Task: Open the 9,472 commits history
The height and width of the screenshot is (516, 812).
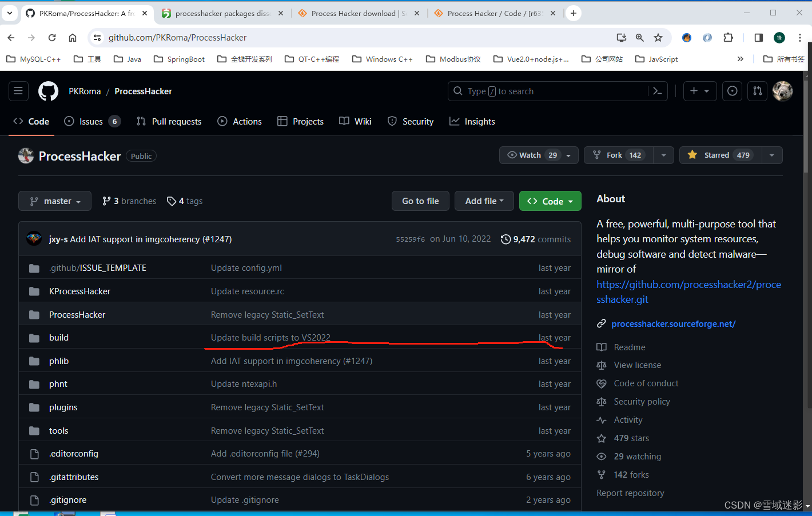Action: [536, 239]
